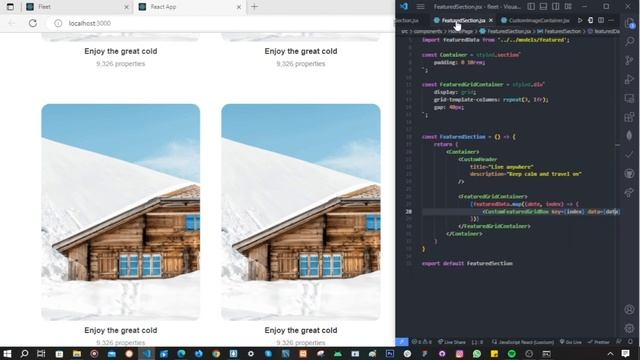The image size is (640, 360).
Task: Click the remote window status button
Action: (402, 342)
